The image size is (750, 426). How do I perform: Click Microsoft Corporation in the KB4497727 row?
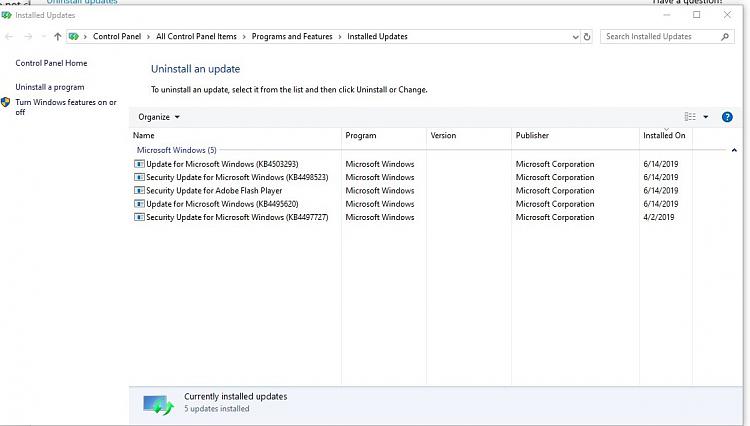(x=555, y=218)
